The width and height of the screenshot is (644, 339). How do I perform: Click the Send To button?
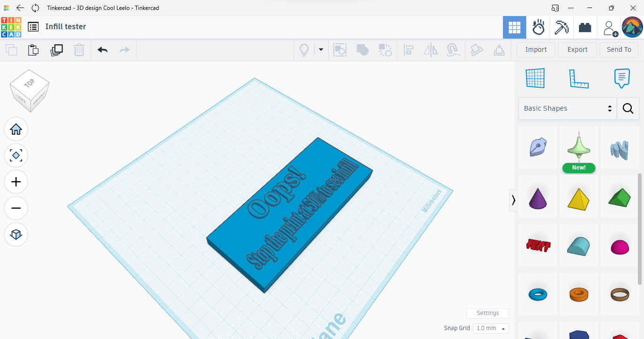619,49
